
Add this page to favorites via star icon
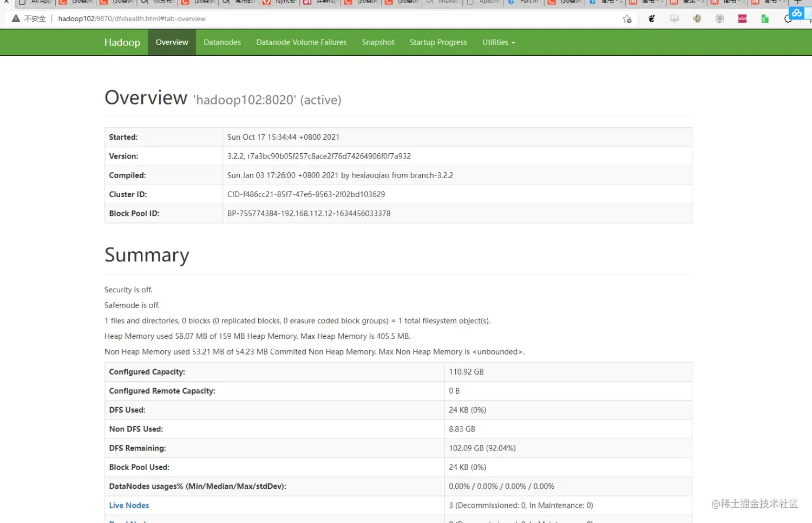tap(627, 19)
